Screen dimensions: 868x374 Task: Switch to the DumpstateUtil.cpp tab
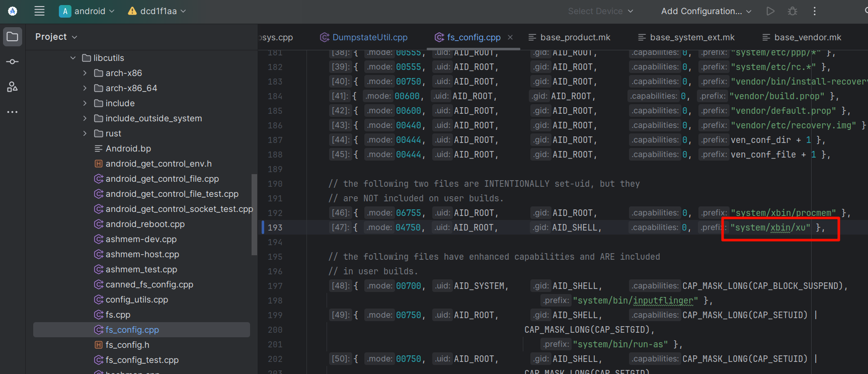point(364,37)
